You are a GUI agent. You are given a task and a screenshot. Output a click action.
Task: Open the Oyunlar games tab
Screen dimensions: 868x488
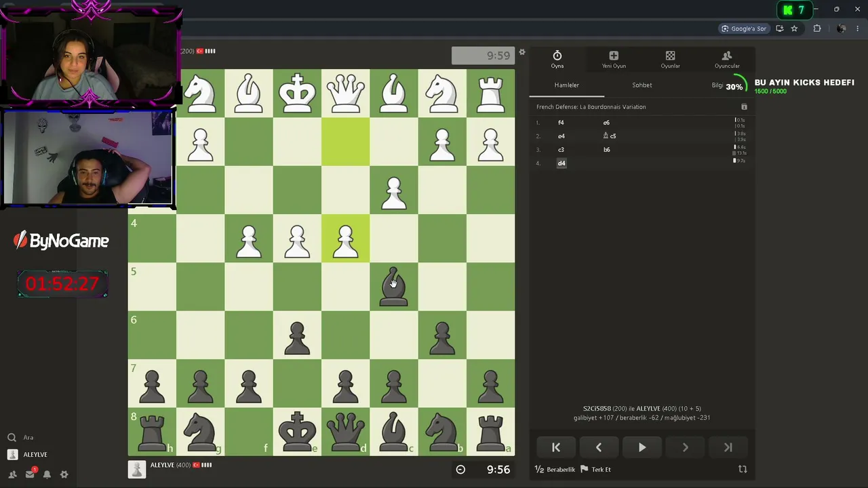click(x=670, y=60)
